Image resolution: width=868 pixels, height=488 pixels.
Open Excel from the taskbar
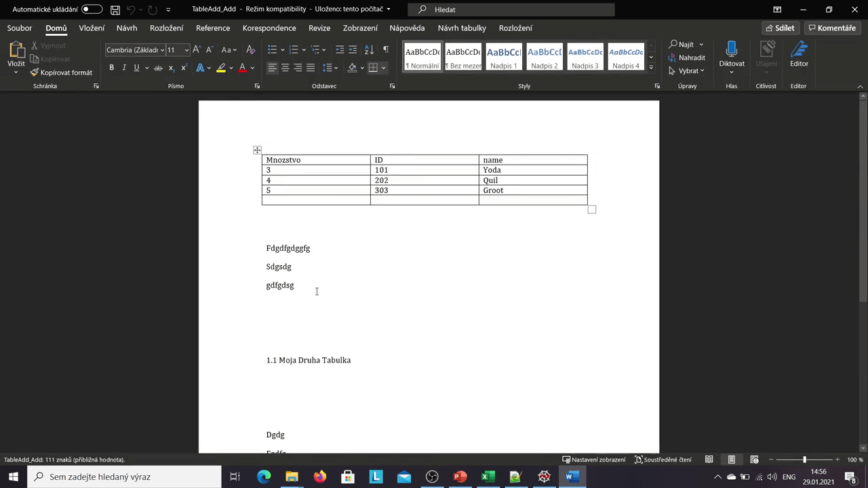click(488, 476)
